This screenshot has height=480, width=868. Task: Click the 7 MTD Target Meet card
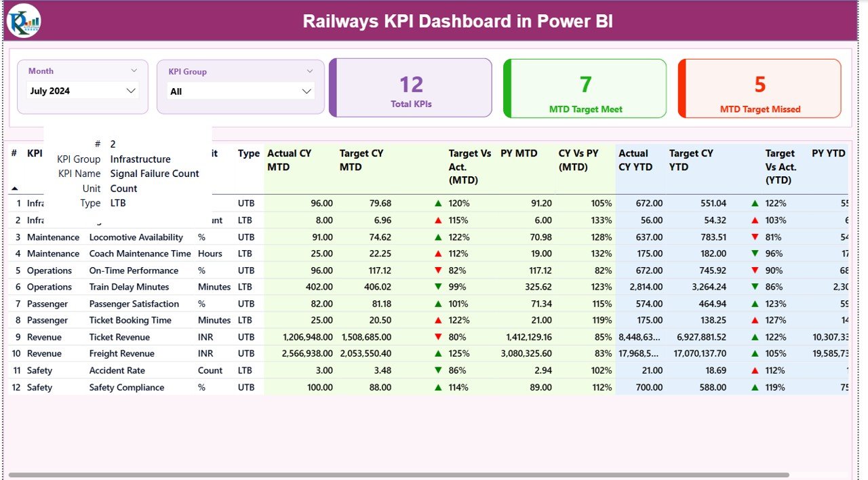tap(585, 87)
